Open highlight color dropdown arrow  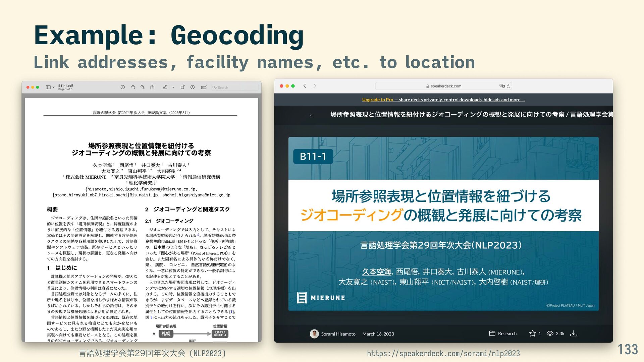[173, 87]
